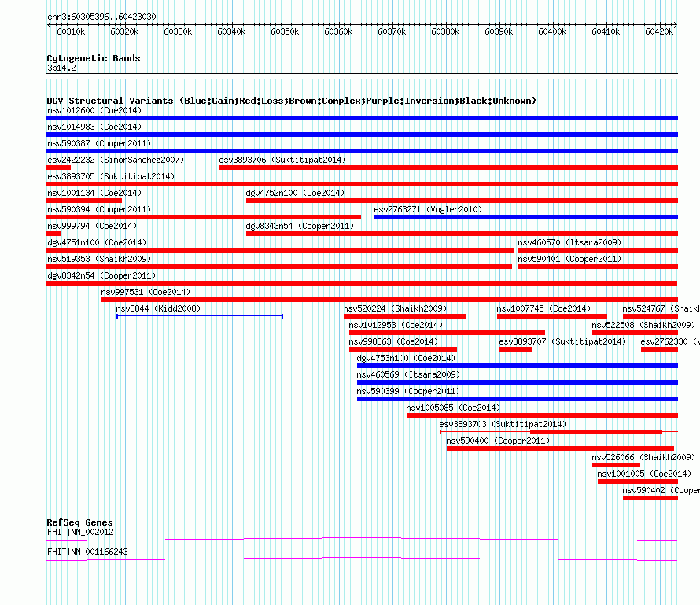Click the RefSeq Genes track title

click(x=80, y=522)
